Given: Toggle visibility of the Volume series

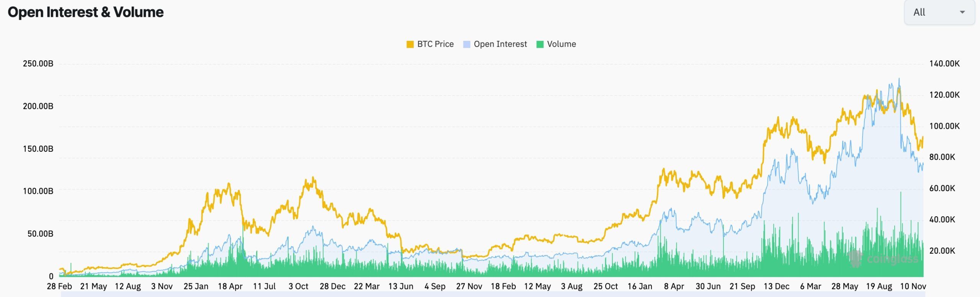Looking at the screenshot, I should 557,44.
